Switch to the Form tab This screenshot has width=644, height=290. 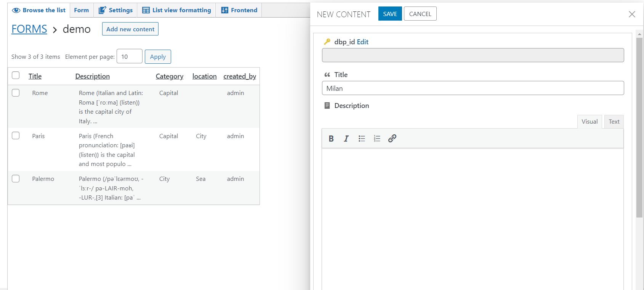click(82, 10)
